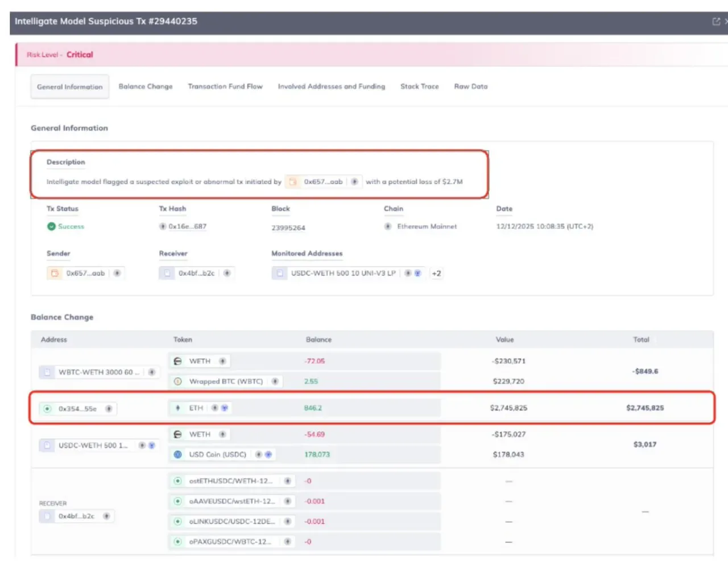Click the oetETHUSDC/WETH-12... token chip
Screen dimensions: 728x570
click(232, 481)
